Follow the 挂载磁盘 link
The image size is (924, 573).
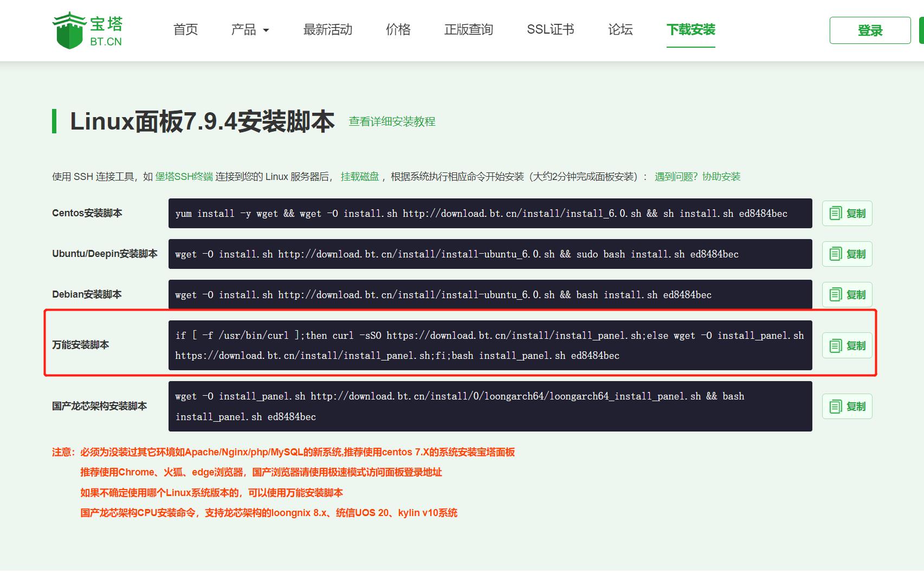[360, 177]
